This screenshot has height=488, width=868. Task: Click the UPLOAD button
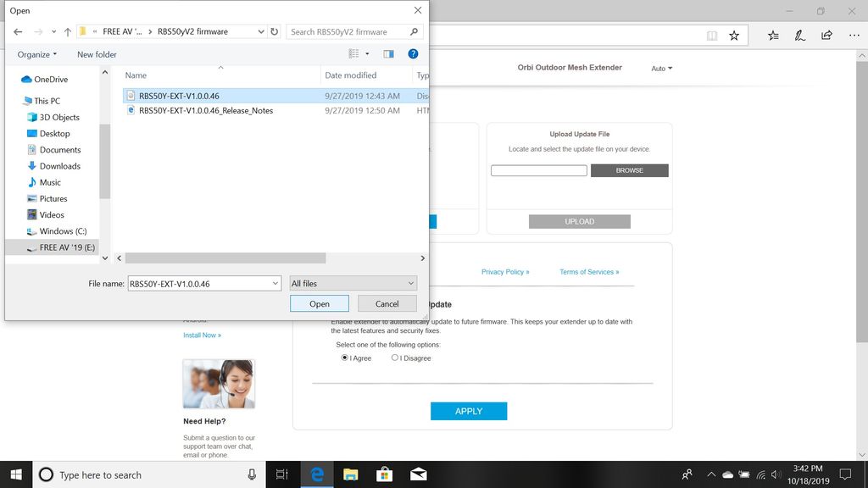[x=580, y=221]
